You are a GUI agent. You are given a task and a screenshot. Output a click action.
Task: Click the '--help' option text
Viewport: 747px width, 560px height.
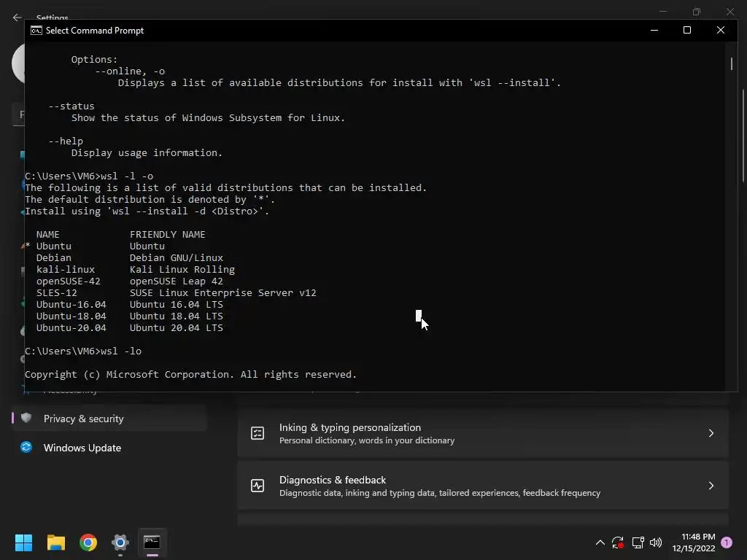pyautogui.click(x=65, y=141)
